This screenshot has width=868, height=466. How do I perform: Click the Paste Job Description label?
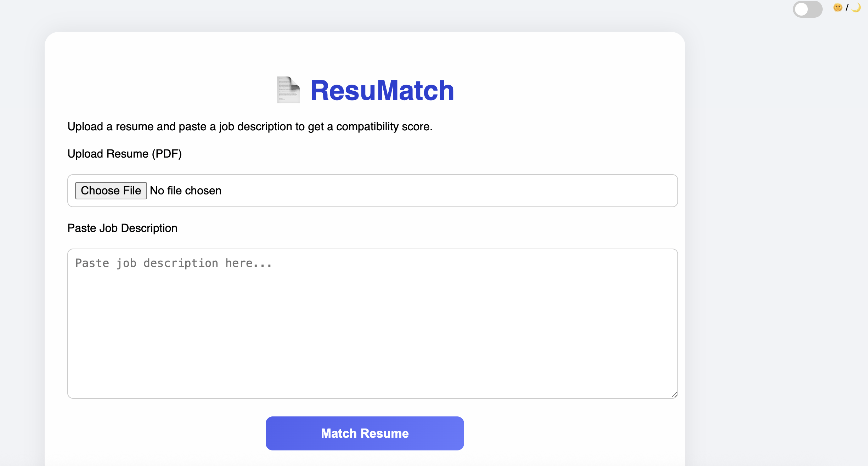pyautogui.click(x=122, y=228)
